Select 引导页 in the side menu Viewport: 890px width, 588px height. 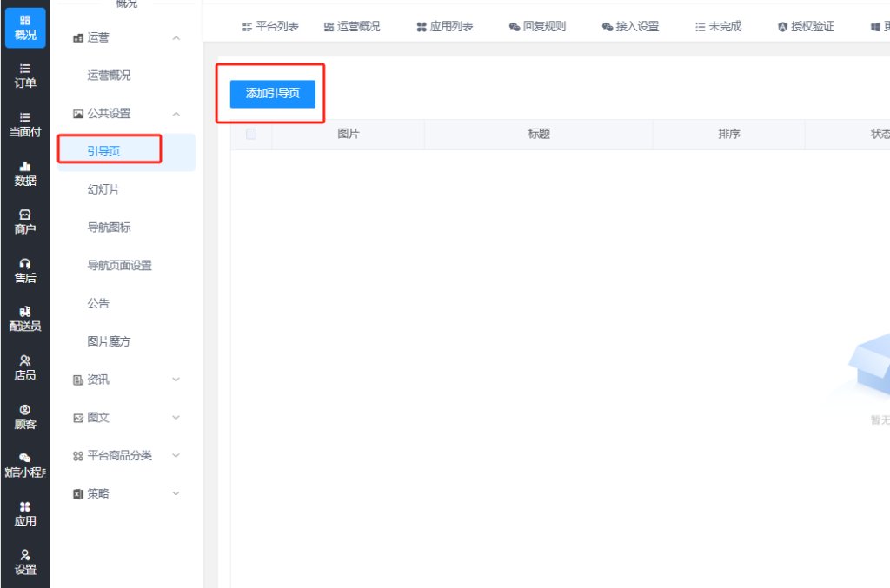point(103,151)
